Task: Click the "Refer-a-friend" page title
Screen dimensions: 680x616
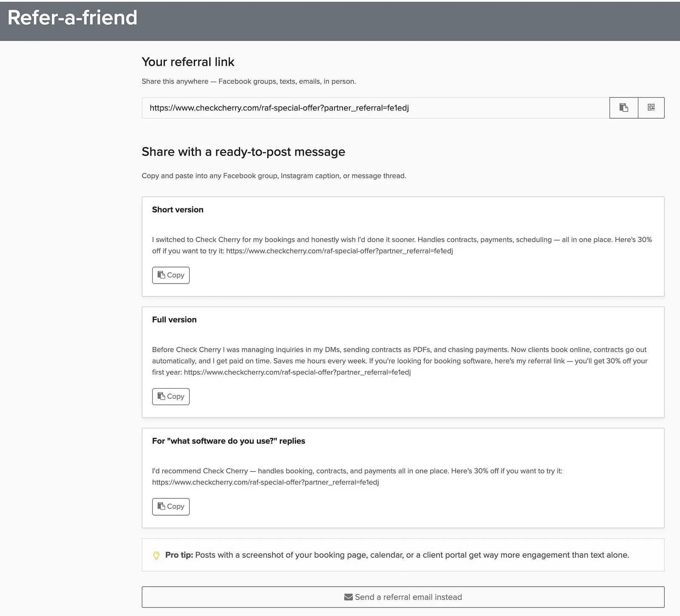Action: click(72, 18)
